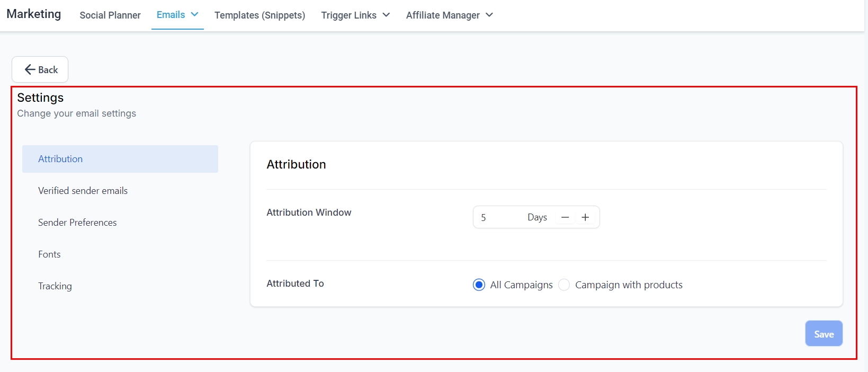The image size is (868, 372).
Task: Click the Affiliate Manager menu label
Action: [x=443, y=15]
